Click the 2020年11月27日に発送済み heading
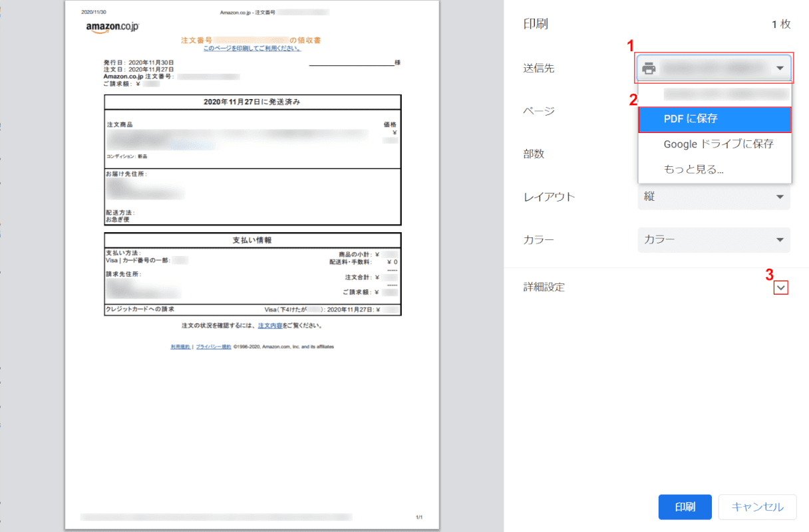Image resolution: width=809 pixels, height=532 pixels. (253, 102)
